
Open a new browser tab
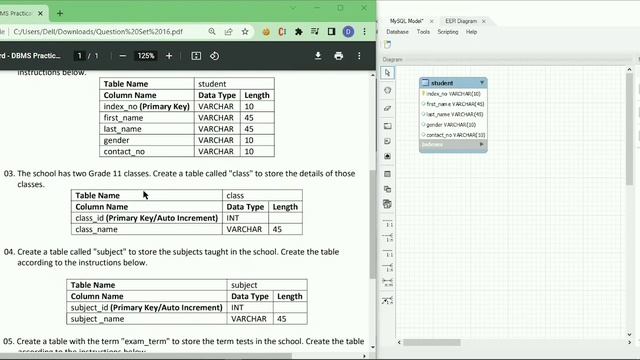coord(60,13)
